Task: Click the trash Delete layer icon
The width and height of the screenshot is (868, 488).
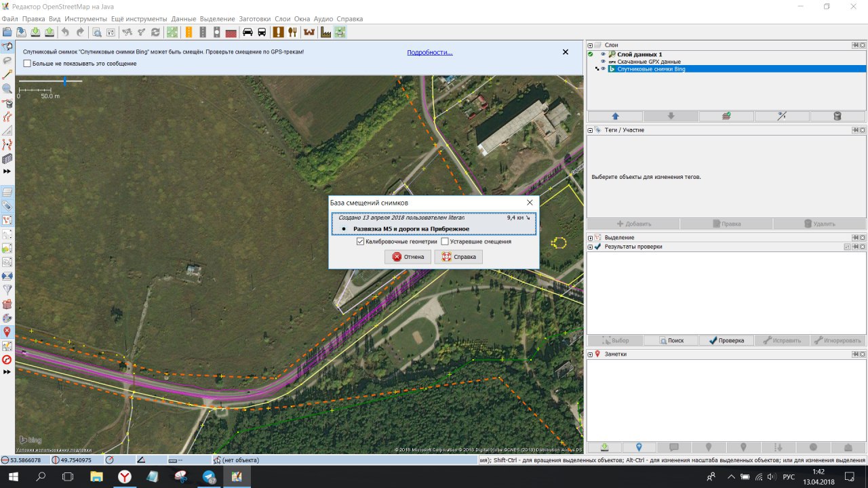Action: 837,116
